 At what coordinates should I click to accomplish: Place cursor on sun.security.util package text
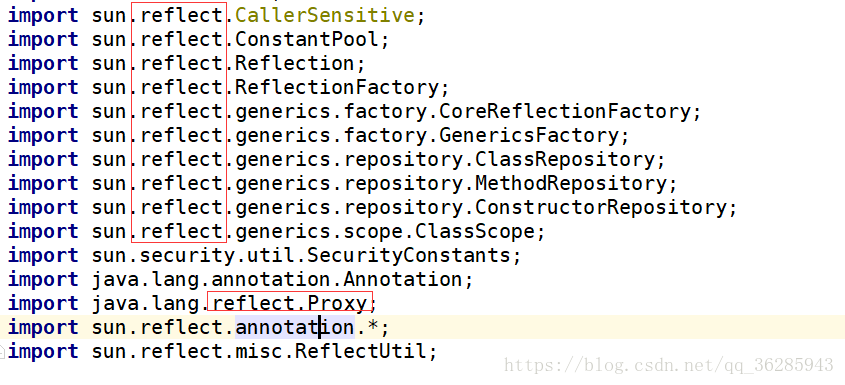tap(193, 255)
